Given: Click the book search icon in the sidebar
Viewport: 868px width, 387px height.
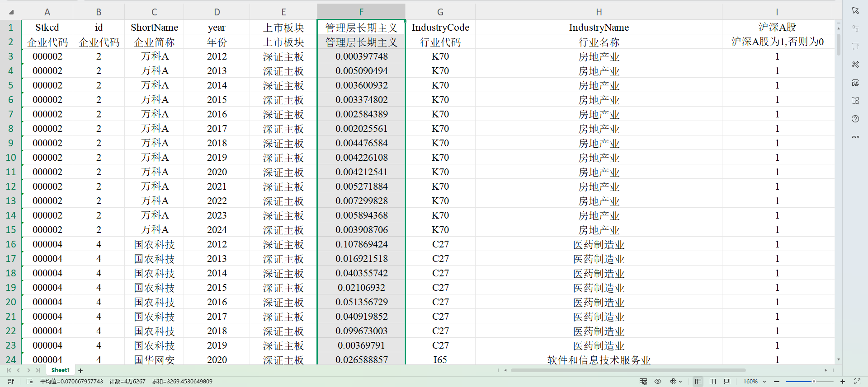Looking at the screenshot, I should [855, 101].
